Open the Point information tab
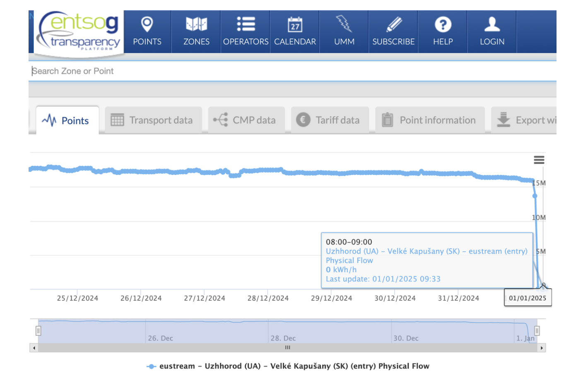This screenshot has height=374, width=588. (430, 120)
